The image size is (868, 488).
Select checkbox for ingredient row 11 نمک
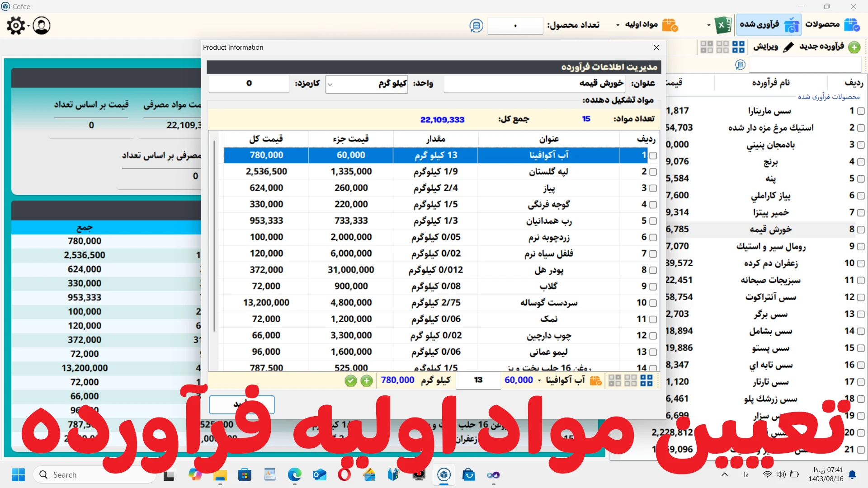tap(653, 319)
